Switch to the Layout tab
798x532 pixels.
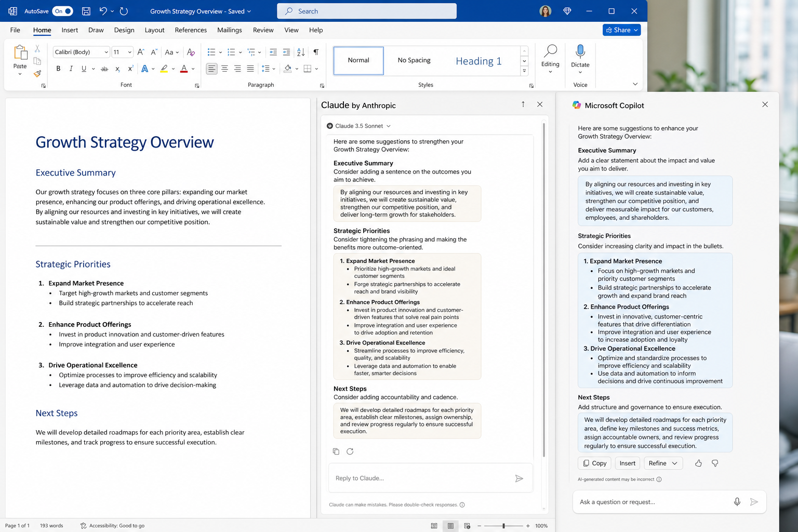click(x=154, y=30)
